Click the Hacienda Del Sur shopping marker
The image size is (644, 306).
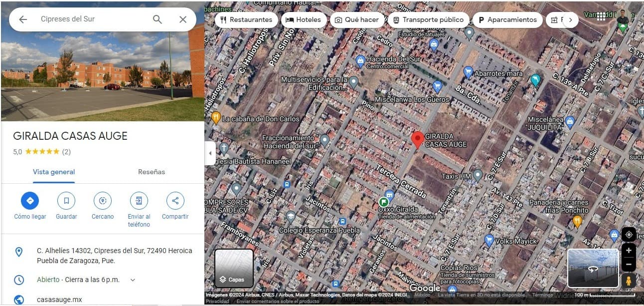(360, 61)
